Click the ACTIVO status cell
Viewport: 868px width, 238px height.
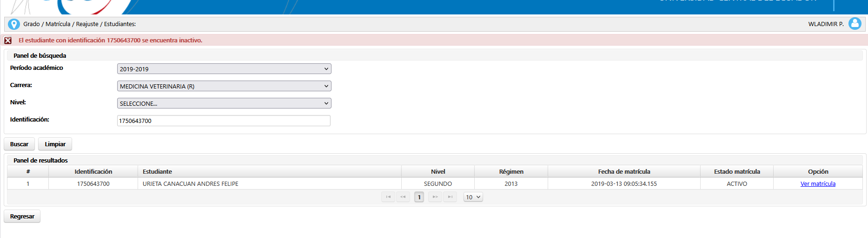737,184
